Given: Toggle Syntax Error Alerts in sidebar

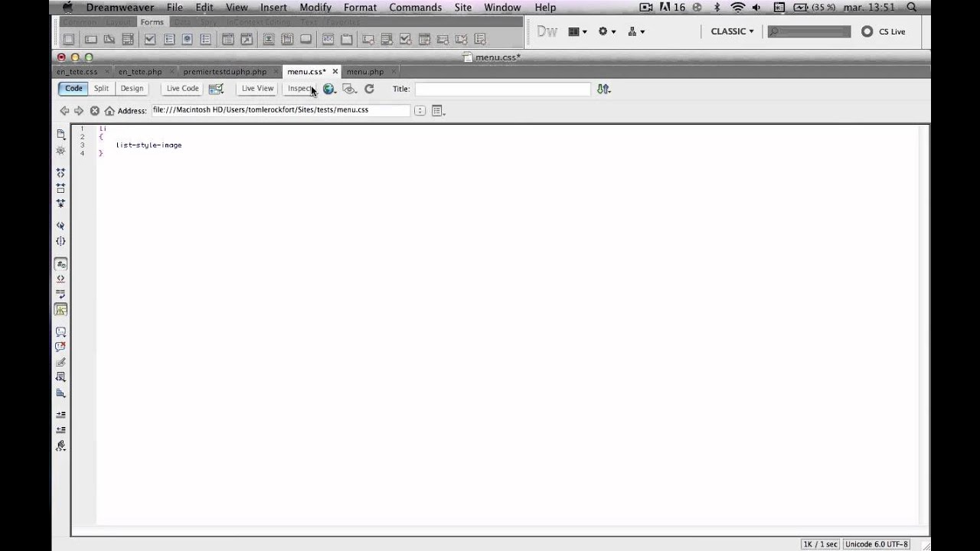Looking at the screenshot, I should pos(60,309).
